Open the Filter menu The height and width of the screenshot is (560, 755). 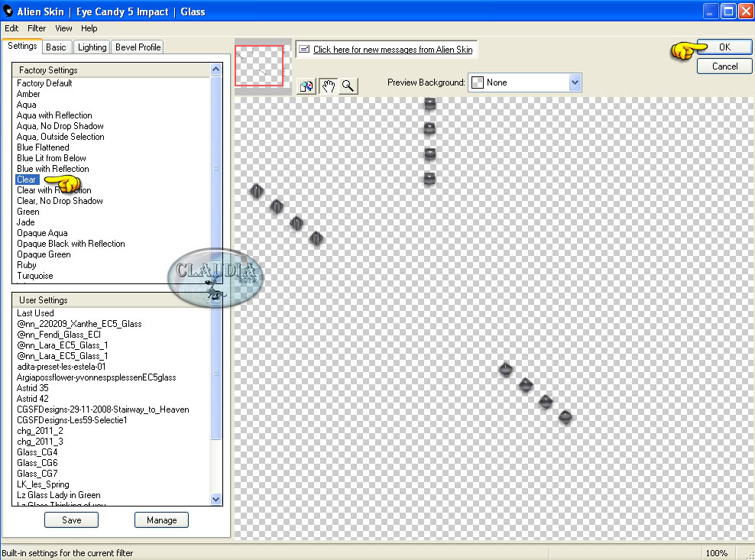coord(37,28)
